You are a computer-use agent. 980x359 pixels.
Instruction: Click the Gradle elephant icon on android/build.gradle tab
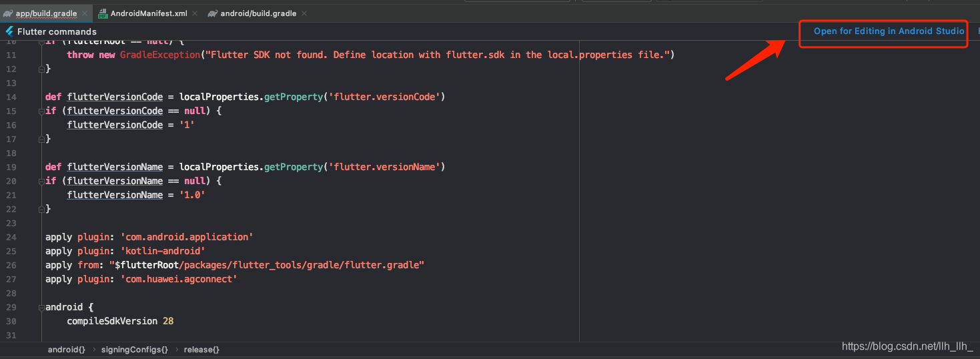coord(213,13)
